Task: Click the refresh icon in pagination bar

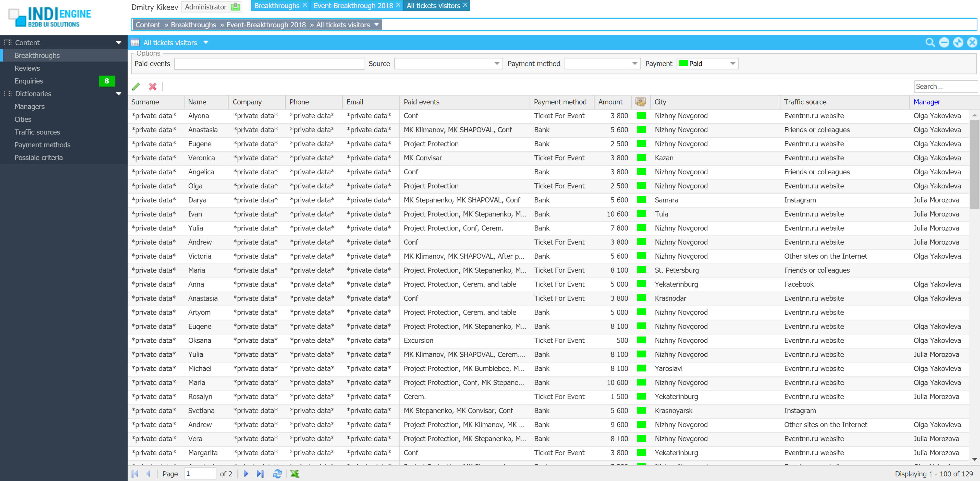Action: pyautogui.click(x=277, y=473)
